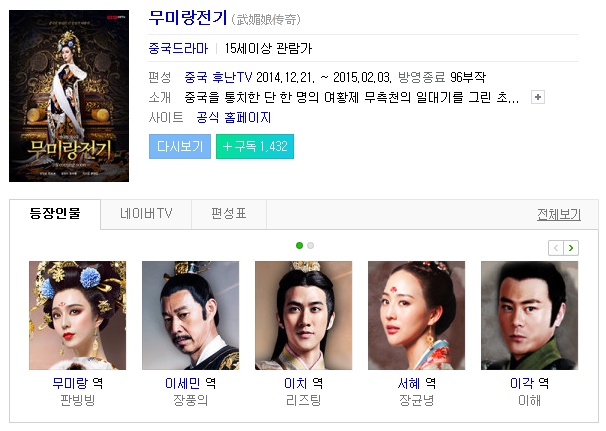Screen dimensions: 606x431
Task: Click the 이각 역 character name link
Action: tap(529, 383)
